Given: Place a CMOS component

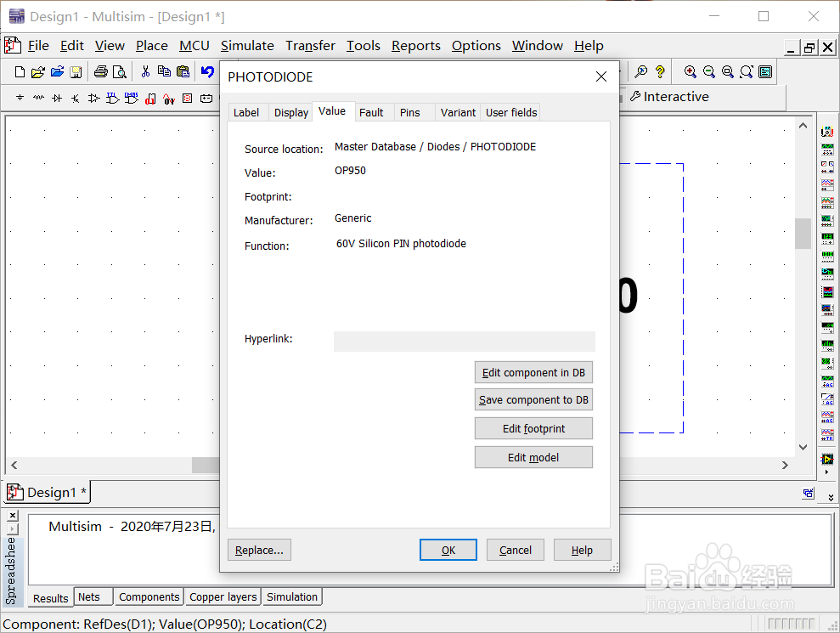Looking at the screenshot, I should click(x=132, y=98).
